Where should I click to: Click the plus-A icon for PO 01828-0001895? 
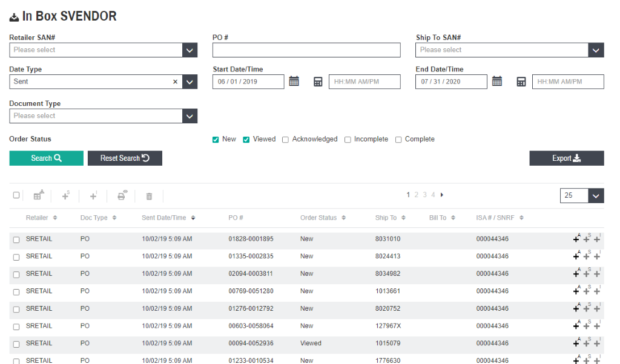pyautogui.click(x=576, y=239)
